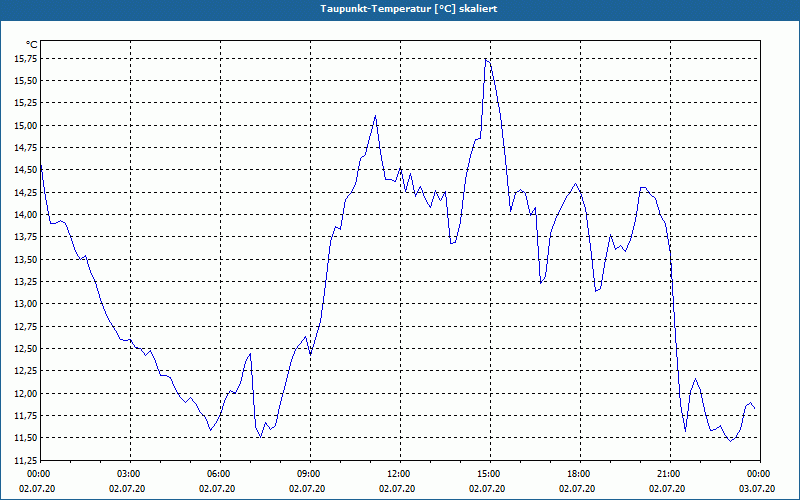Select the 14,50 y-axis label
This screenshot has width=800, height=500.
[x=27, y=170]
